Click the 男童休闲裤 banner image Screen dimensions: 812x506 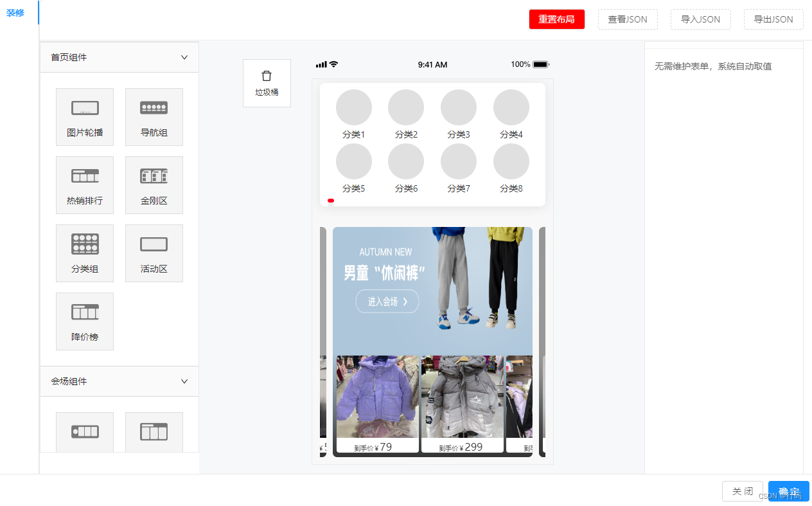(x=432, y=291)
